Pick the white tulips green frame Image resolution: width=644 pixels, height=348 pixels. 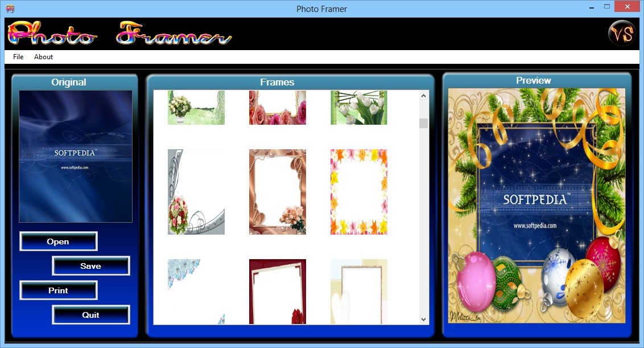(x=358, y=108)
